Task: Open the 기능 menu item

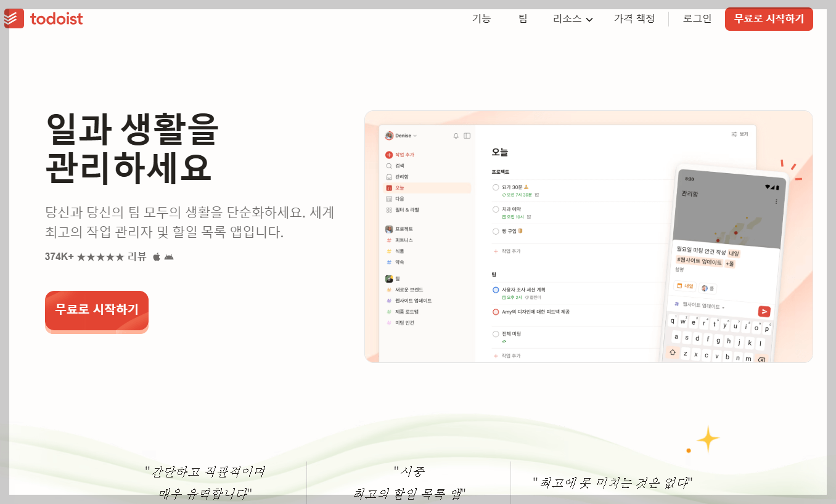Action: pos(482,18)
